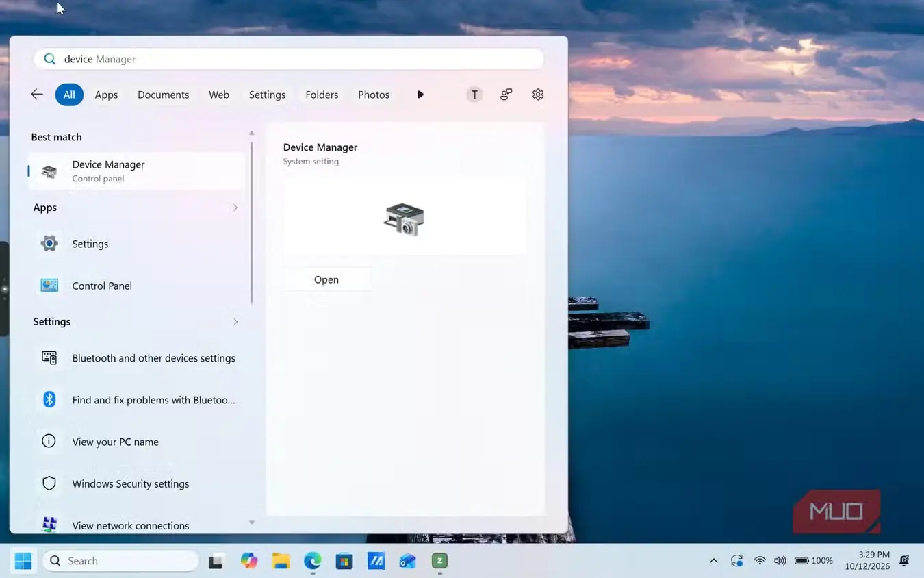The height and width of the screenshot is (578, 924).
Task: Click the large Device Manager preview icon
Action: coord(404,219)
